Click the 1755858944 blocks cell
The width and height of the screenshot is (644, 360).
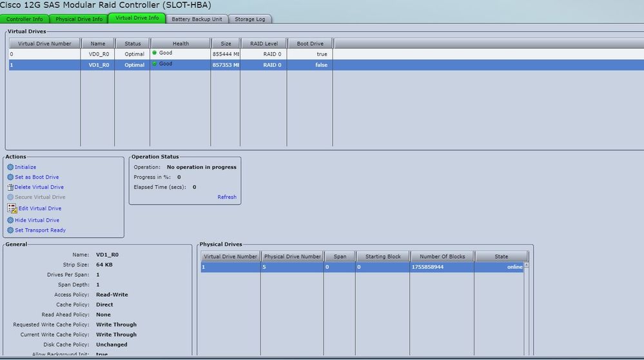point(442,267)
